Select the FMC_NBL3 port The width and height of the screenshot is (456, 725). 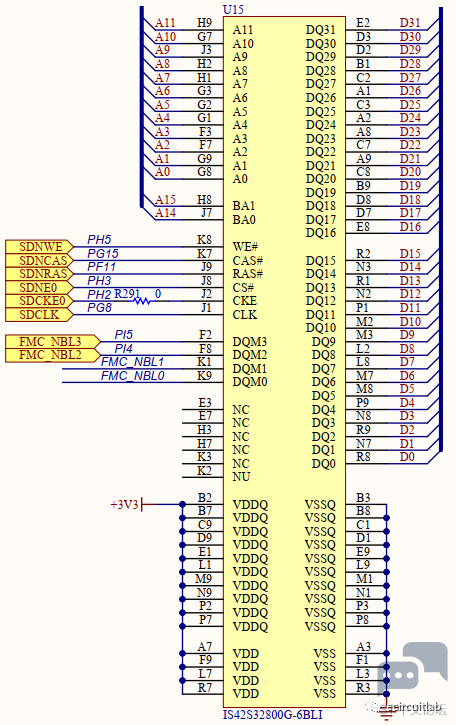pos(53,342)
